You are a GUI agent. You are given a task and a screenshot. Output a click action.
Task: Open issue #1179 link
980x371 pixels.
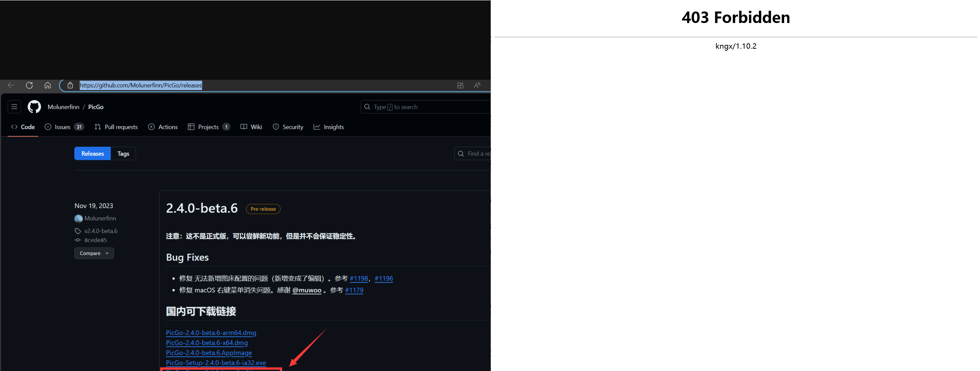(x=354, y=290)
